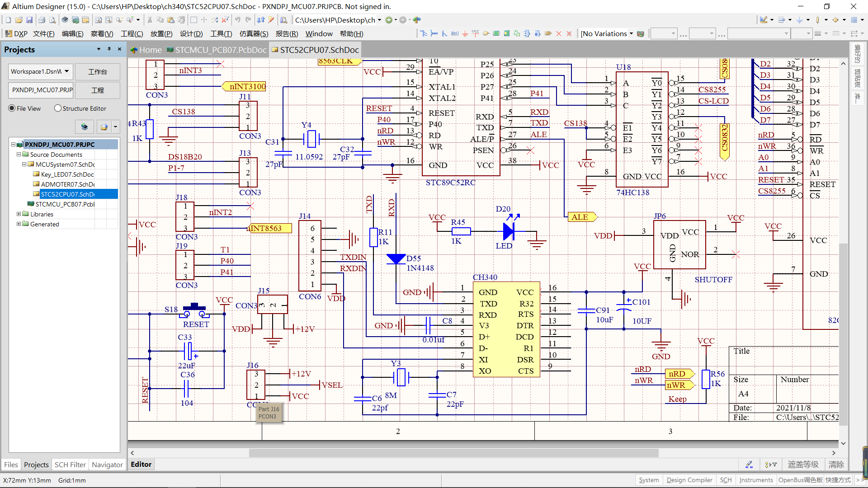This screenshot has height=488, width=868.
Task: Place a VCC power port
Action: (476, 33)
